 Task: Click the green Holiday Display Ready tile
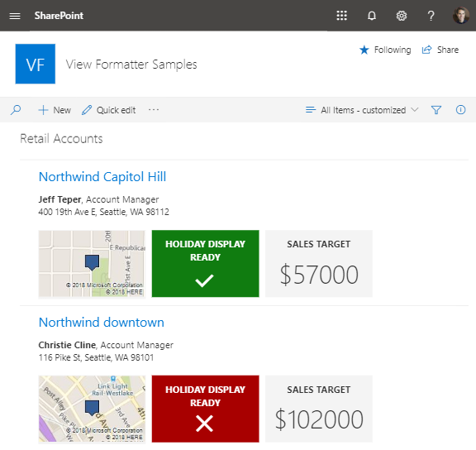point(206,263)
